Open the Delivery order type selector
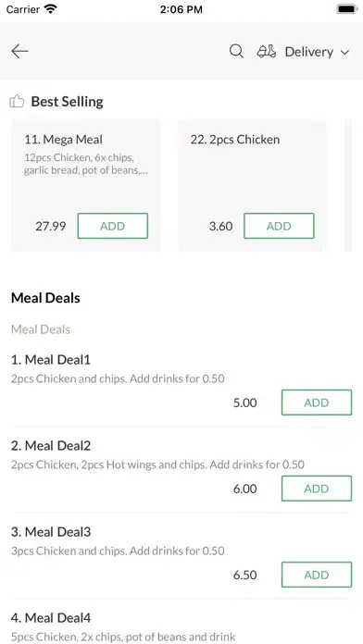363x644 pixels. pyautogui.click(x=304, y=52)
